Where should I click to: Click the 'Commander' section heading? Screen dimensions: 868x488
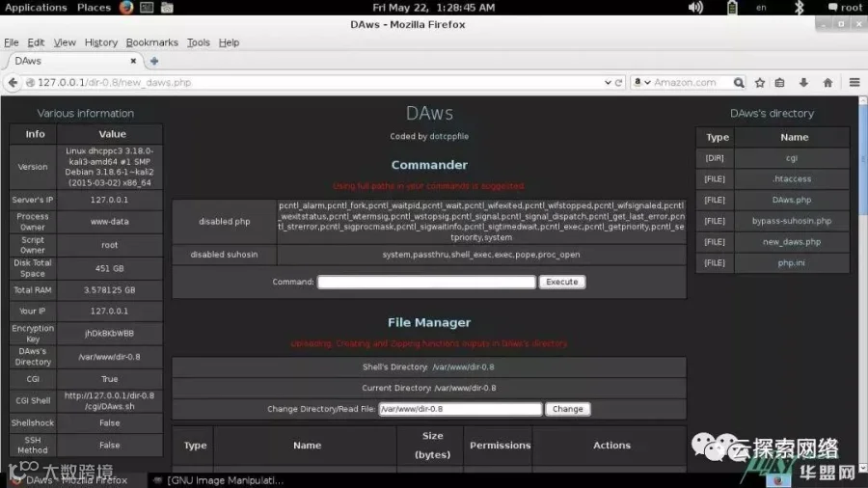coord(429,165)
